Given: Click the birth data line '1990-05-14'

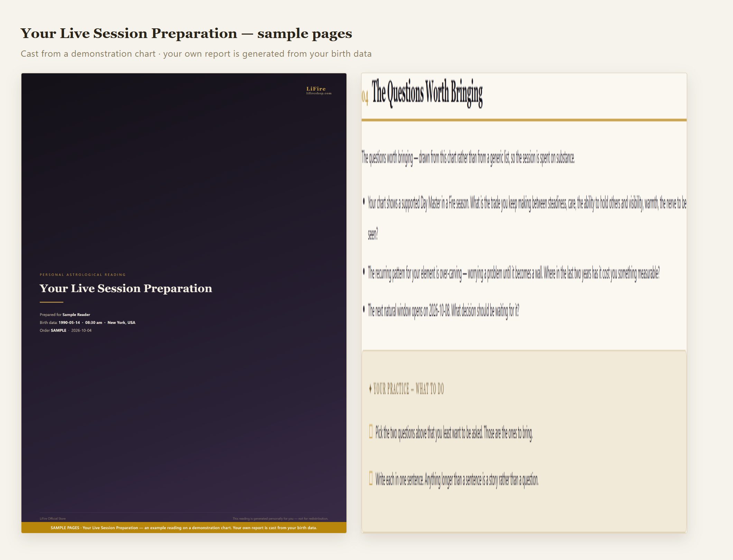Looking at the screenshot, I should (87, 323).
